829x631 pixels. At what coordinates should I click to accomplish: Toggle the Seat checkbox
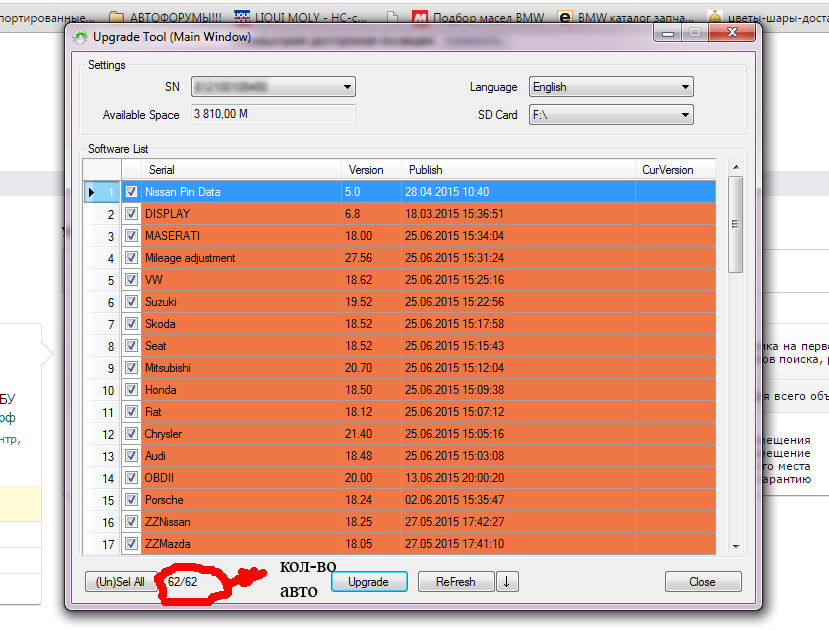pyautogui.click(x=131, y=345)
